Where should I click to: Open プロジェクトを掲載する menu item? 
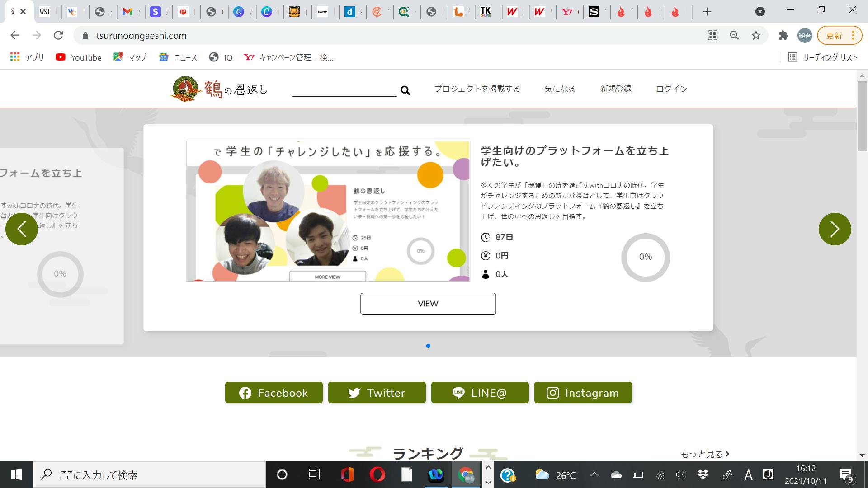477,89
